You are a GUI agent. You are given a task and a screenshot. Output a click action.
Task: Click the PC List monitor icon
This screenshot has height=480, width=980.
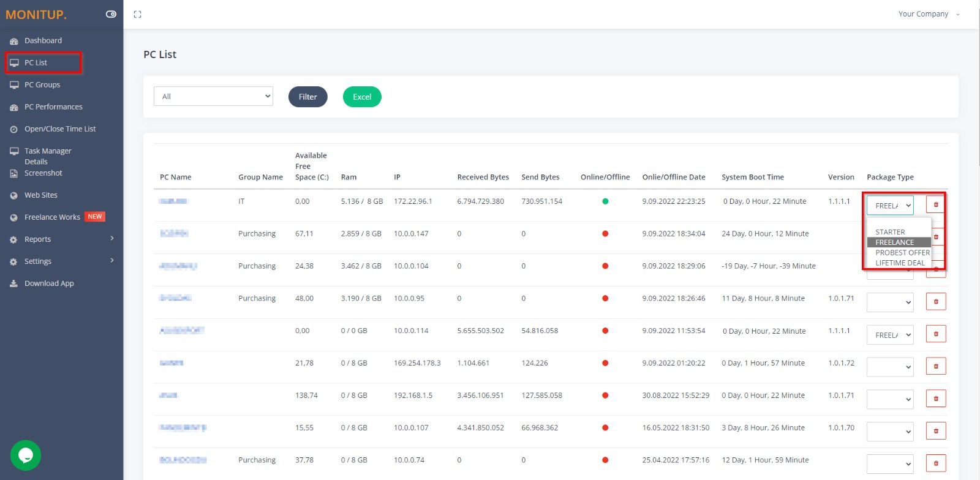13,63
